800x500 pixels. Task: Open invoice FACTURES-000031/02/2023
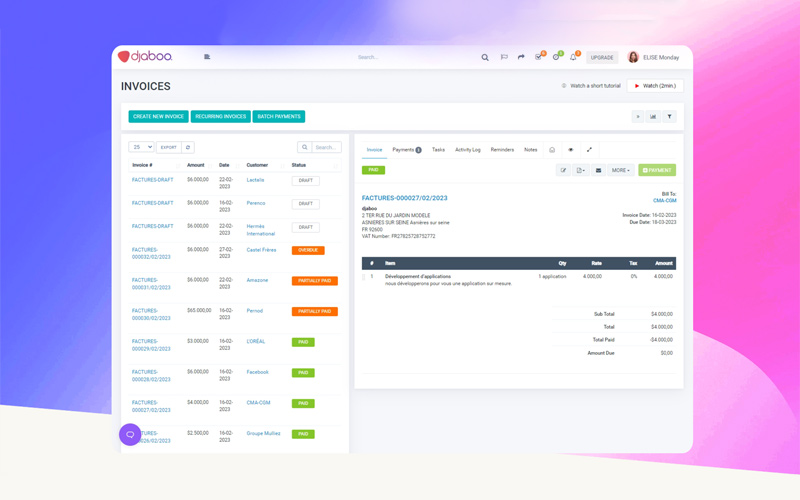pos(151,284)
